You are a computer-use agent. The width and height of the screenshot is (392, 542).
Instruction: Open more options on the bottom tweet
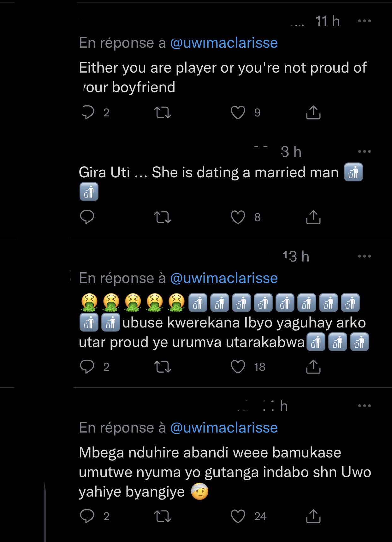(x=365, y=406)
